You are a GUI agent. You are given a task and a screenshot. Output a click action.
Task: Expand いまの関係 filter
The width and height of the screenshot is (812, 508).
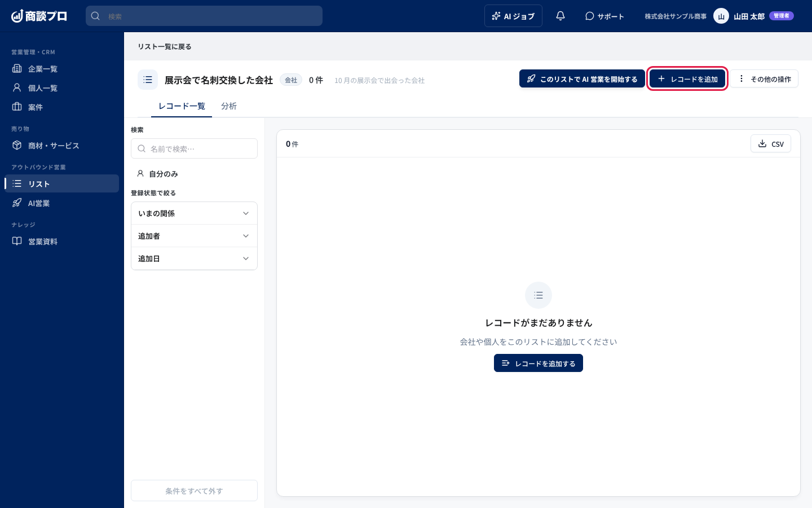tap(194, 213)
